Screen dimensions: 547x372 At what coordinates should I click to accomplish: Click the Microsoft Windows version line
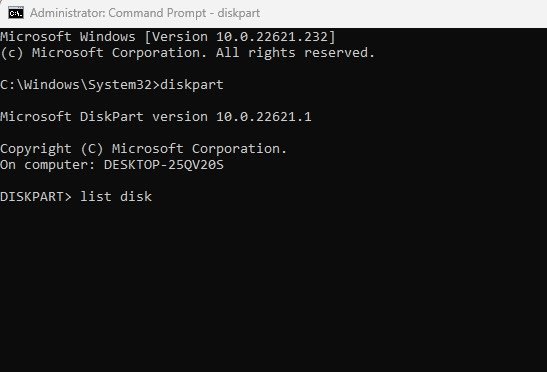click(x=168, y=37)
